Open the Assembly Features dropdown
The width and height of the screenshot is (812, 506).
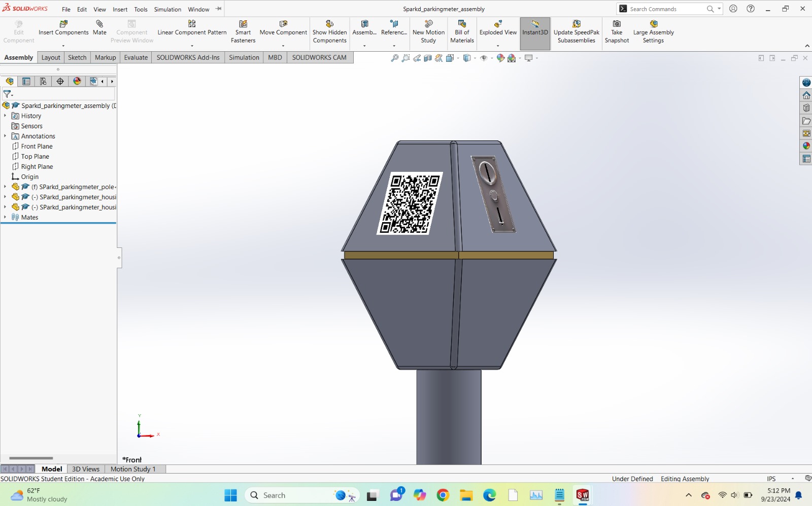point(364,46)
